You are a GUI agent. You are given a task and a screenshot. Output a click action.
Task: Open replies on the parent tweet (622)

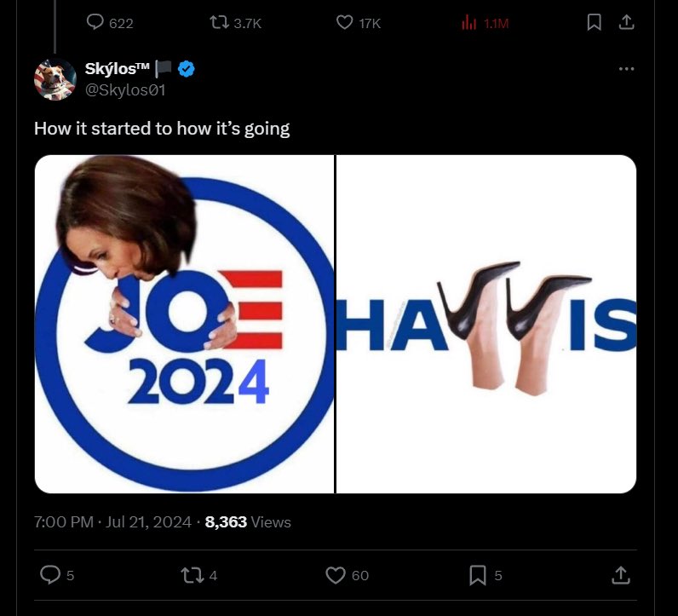(109, 22)
